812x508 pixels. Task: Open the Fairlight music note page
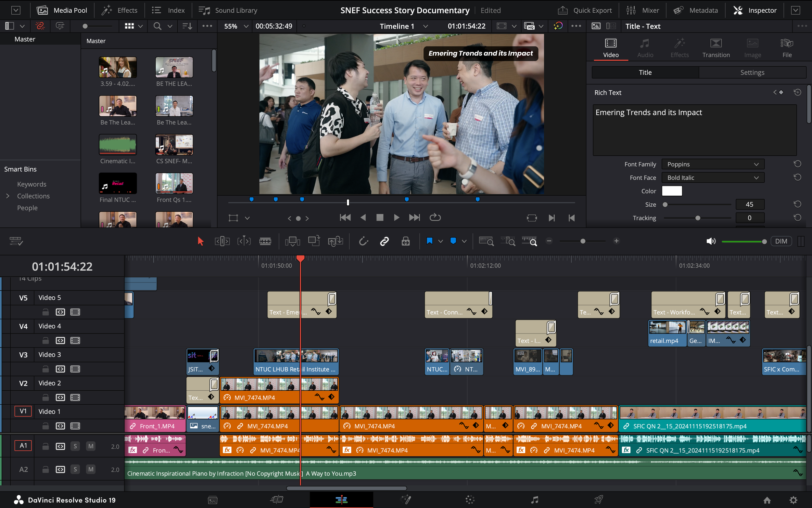[534, 500]
